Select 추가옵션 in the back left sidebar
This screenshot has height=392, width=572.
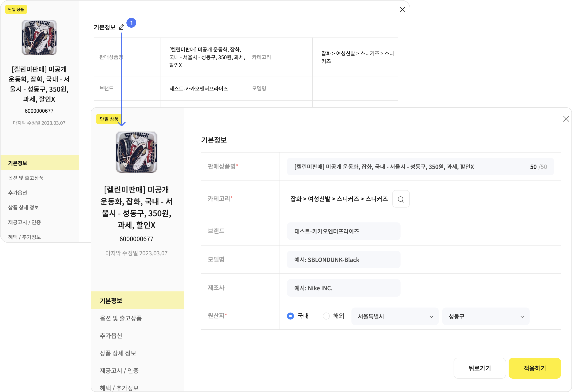click(18, 192)
